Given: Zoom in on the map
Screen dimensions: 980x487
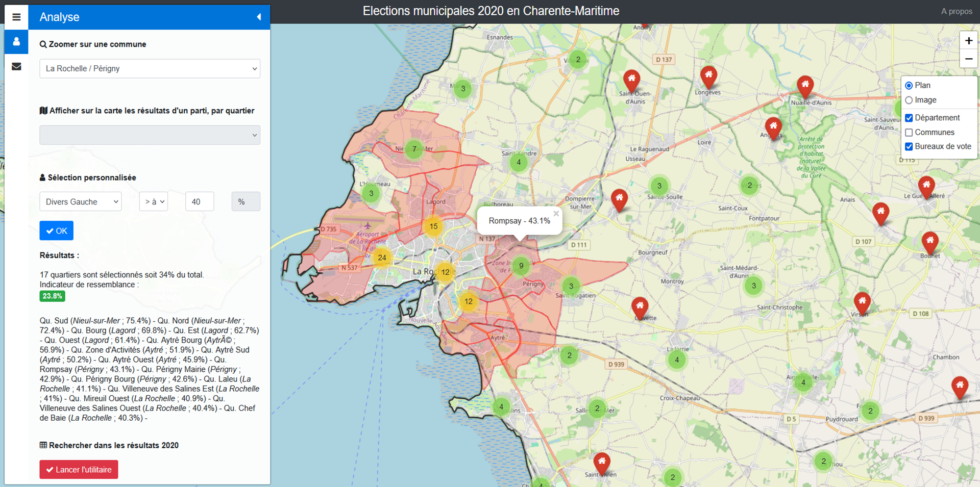Looking at the screenshot, I should point(968,41).
